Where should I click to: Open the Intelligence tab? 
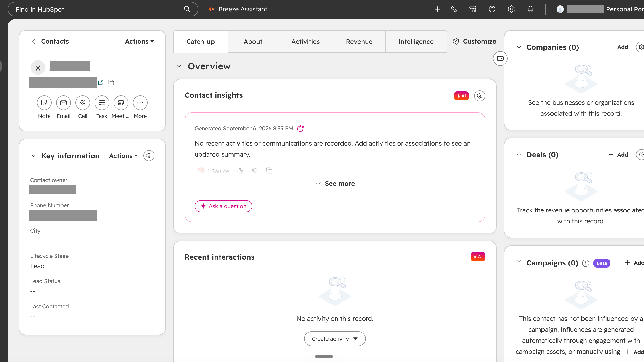click(x=416, y=42)
